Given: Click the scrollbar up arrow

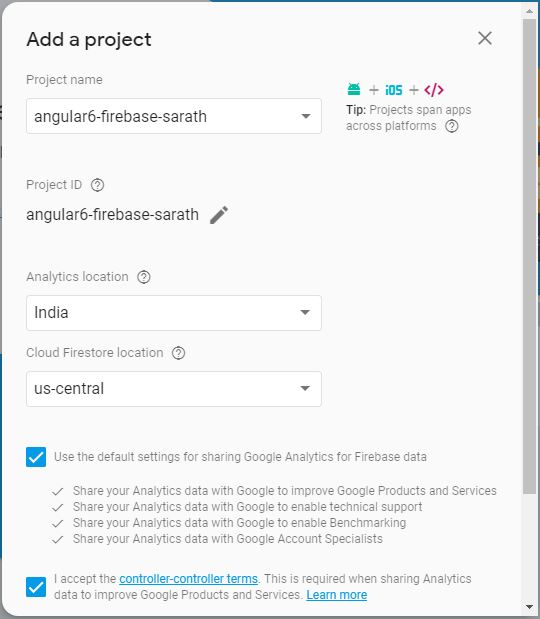Looking at the screenshot, I should click(529, 11).
